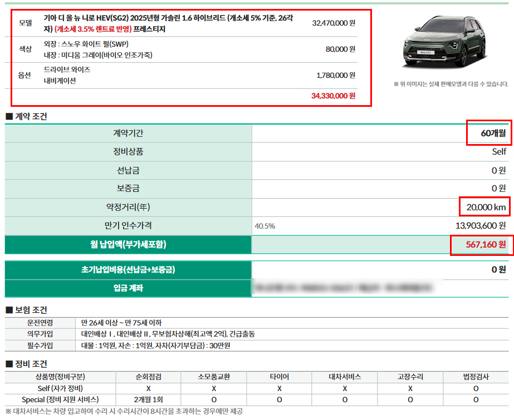Click the 상품명(정비구분) column header
514x420 pixels.
[x=60, y=377]
